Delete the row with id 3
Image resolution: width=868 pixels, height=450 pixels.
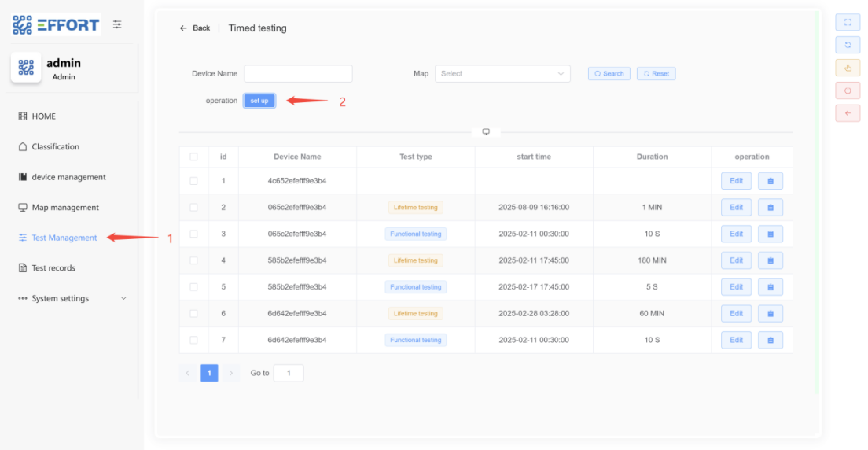[x=770, y=234]
